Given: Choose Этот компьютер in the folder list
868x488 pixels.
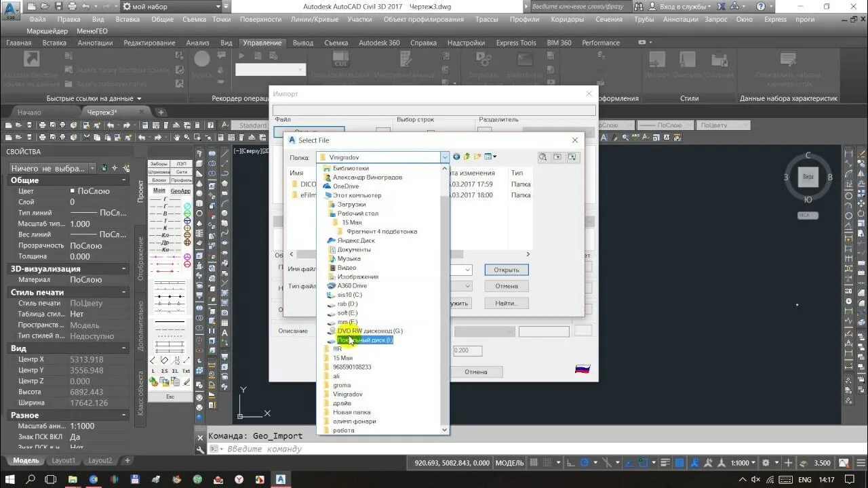Looking at the screenshot, I should click(x=357, y=195).
